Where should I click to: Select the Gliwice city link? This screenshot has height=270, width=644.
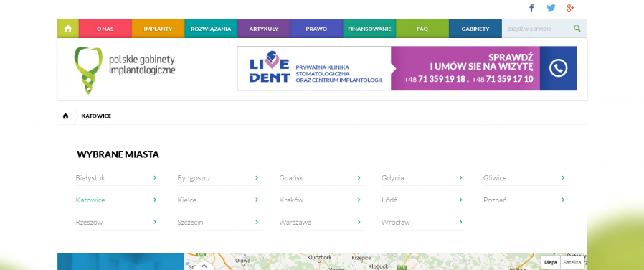point(495,178)
